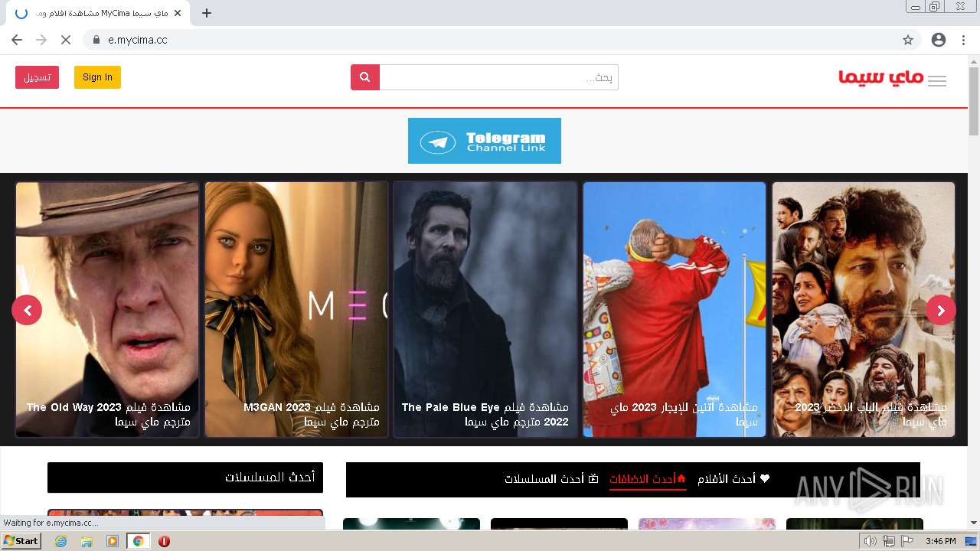Click scrollbar up arrow
980x551 pixels.
(x=974, y=60)
